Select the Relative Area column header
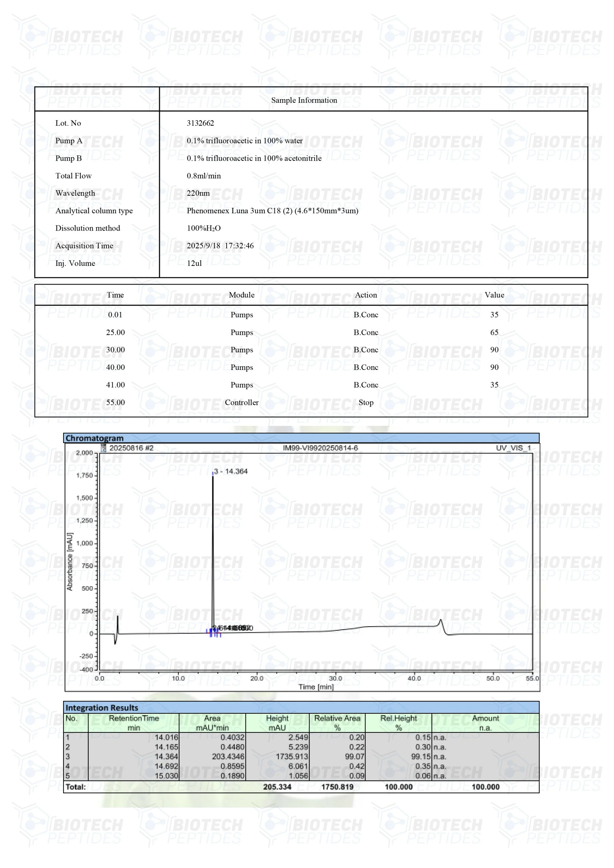The height and width of the screenshot is (868, 614). point(337,723)
